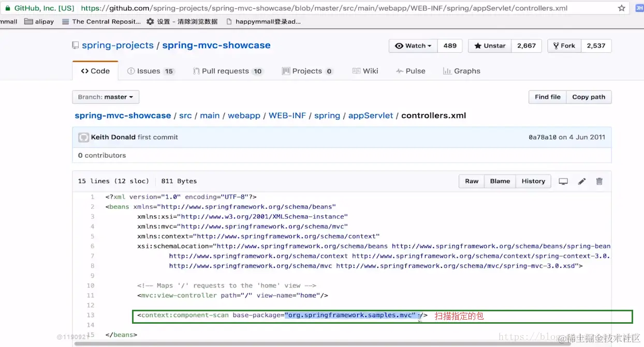Go to the main breadcrumb folder
644x347 pixels.
210,115
